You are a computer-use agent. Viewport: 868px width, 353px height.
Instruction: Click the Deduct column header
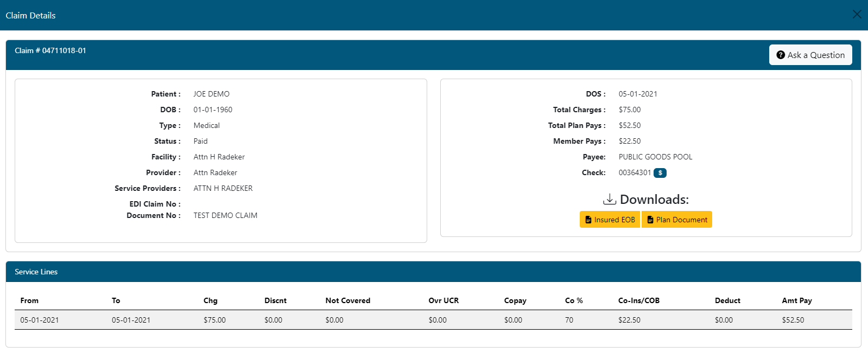[x=727, y=300]
